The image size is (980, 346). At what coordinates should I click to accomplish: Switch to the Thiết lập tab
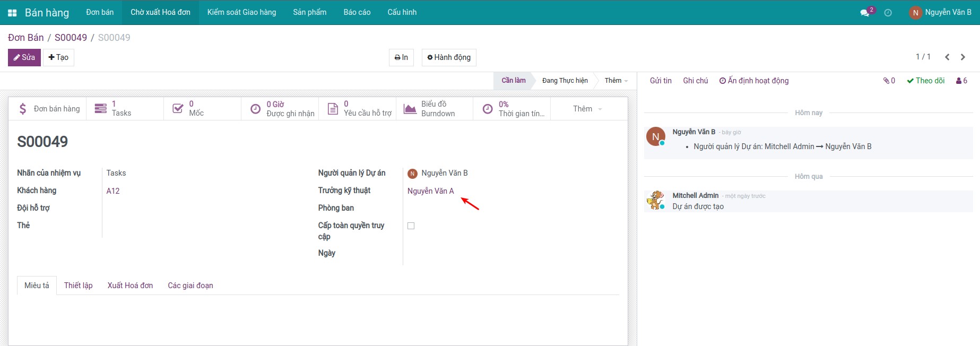pyautogui.click(x=78, y=286)
